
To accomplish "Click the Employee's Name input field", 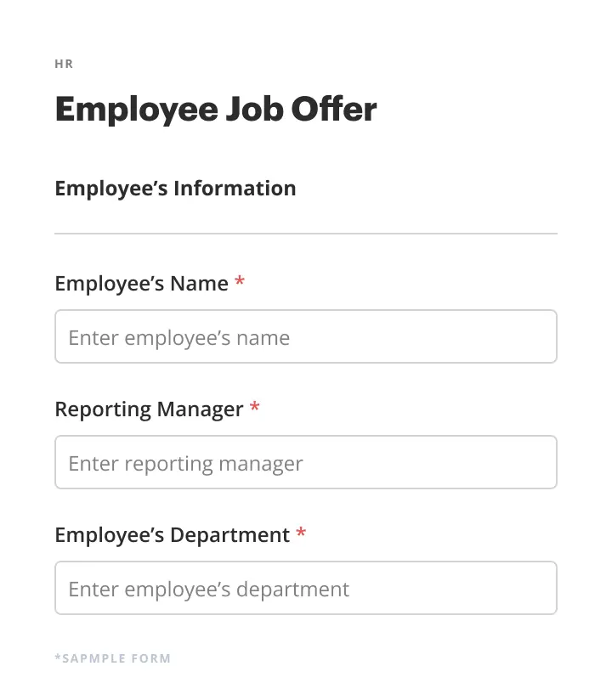I will tap(306, 336).
